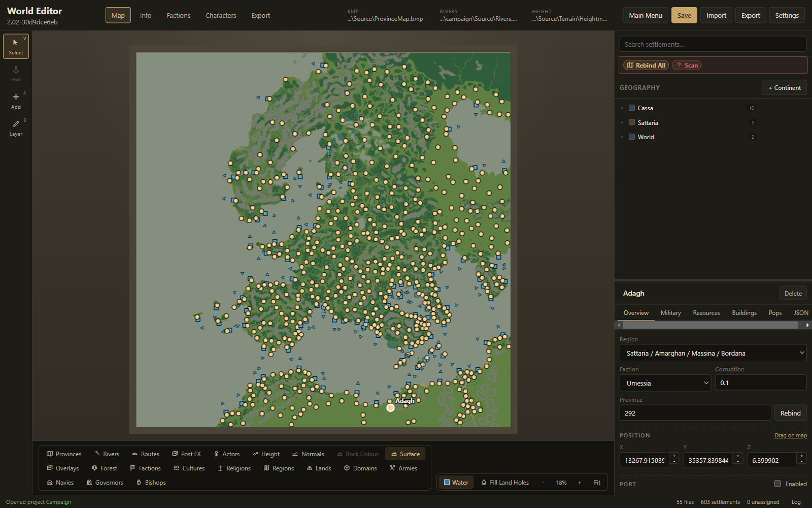Click the settlement tabs horizontal scrollbar

(710, 325)
